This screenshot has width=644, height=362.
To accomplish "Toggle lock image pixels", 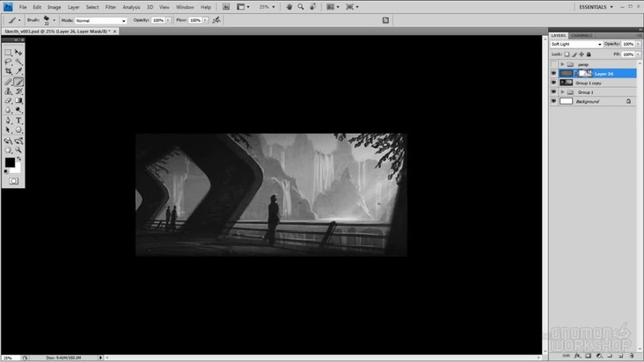I will click(574, 54).
